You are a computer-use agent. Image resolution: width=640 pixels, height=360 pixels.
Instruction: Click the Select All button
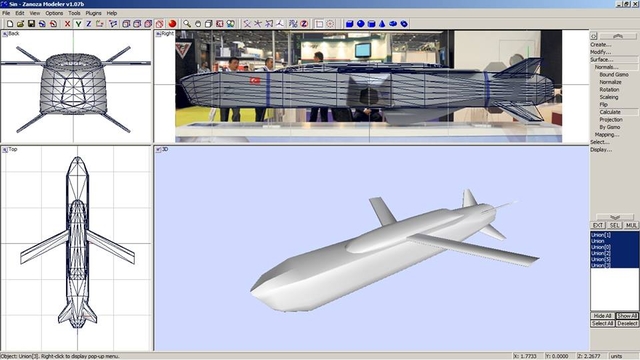click(x=602, y=323)
